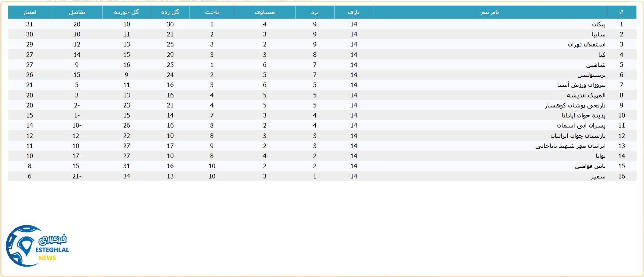Click the تفاضل column header
644x277 pixels.
77,12
